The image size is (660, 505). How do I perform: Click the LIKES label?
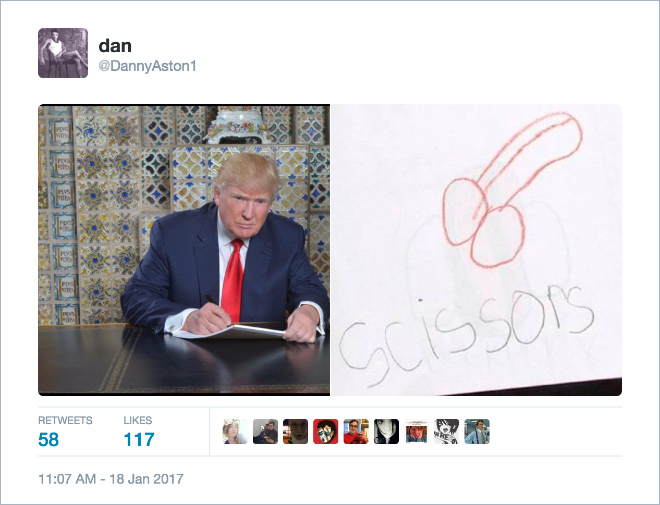(138, 420)
